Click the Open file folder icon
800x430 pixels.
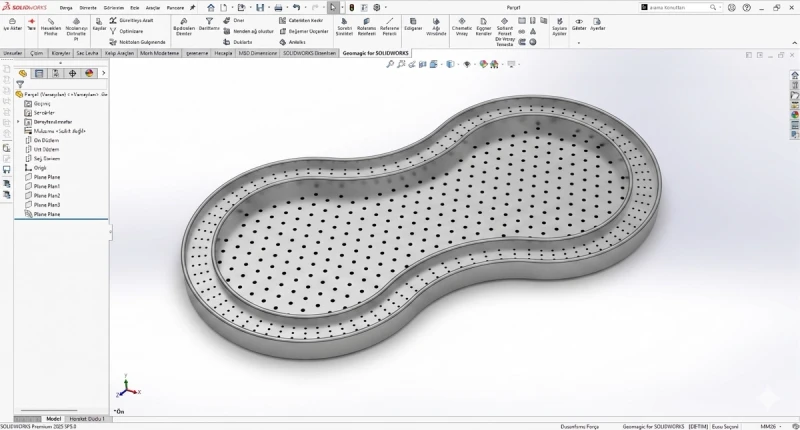[241, 8]
